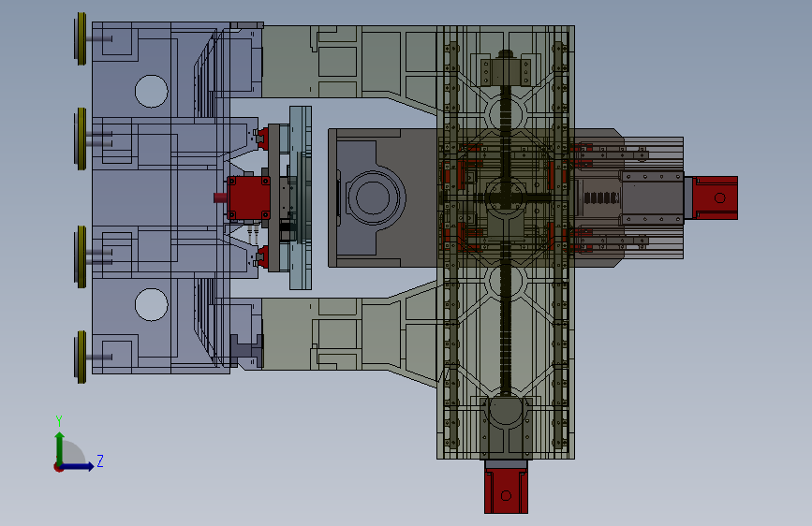Click the green Y axis arrow of triad

[x=60, y=447]
